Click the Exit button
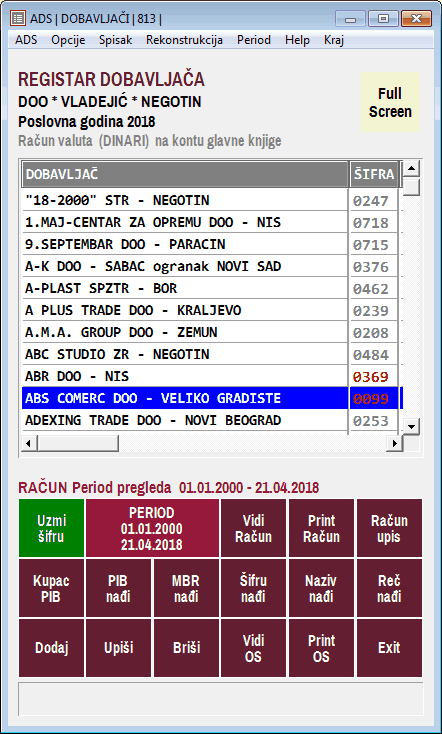442x734 pixels. (389, 648)
